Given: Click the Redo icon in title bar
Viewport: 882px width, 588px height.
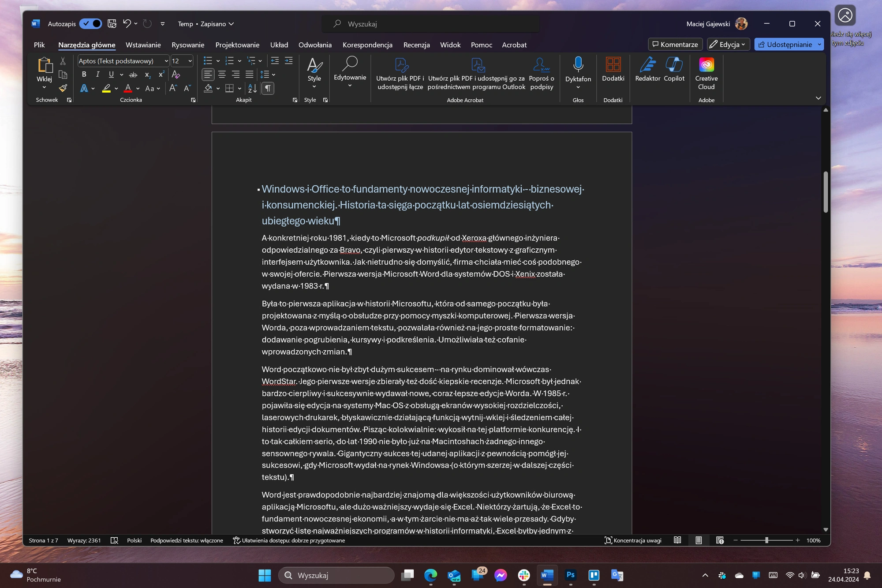Looking at the screenshot, I should [147, 24].
